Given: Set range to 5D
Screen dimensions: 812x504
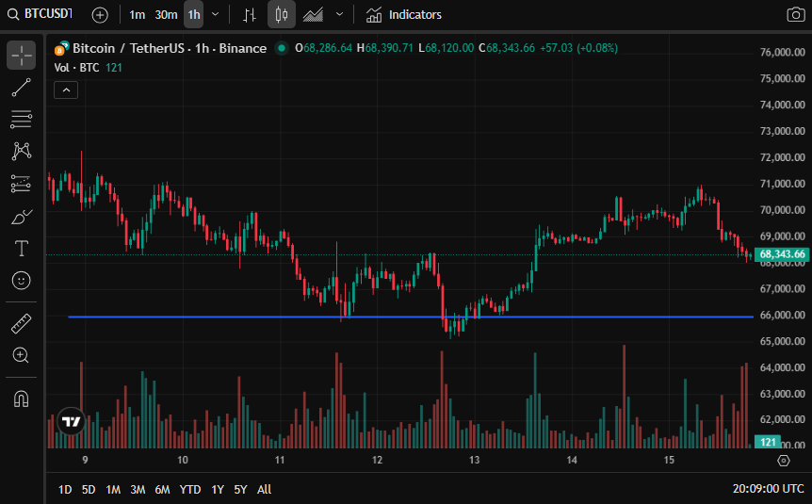Looking at the screenshot, I should pyautogui.click(x=89, y=490).
